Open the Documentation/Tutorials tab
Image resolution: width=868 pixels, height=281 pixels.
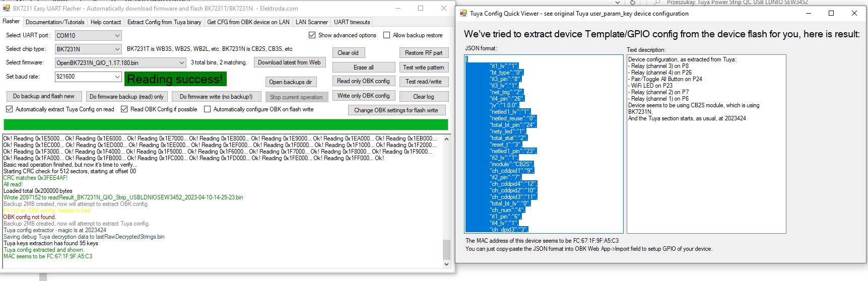[x=55, y=22]
